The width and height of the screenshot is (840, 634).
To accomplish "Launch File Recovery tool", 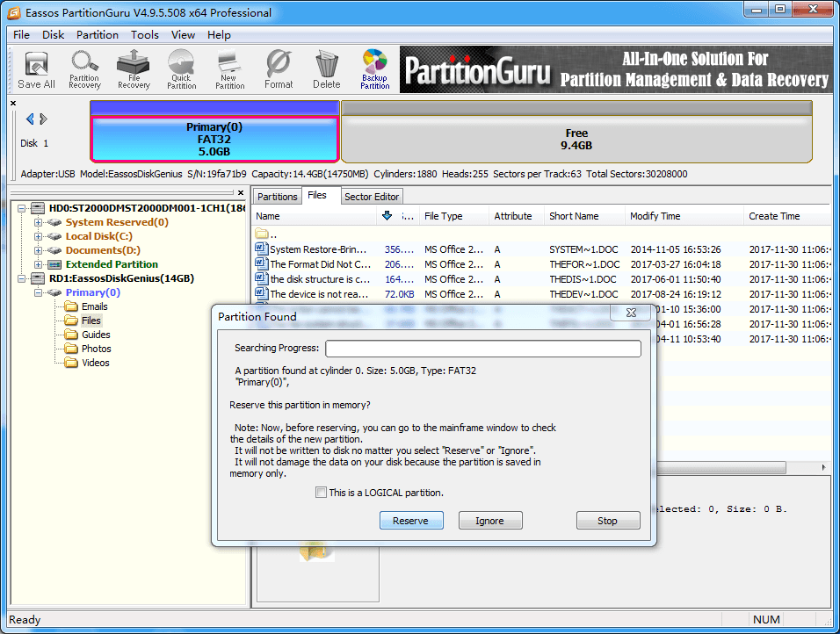I will click(134, 70).
